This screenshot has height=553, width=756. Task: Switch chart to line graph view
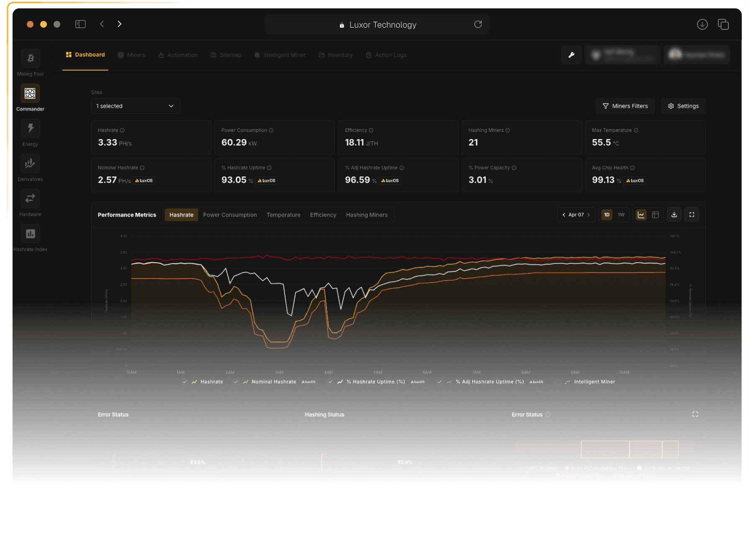[641, 215]
